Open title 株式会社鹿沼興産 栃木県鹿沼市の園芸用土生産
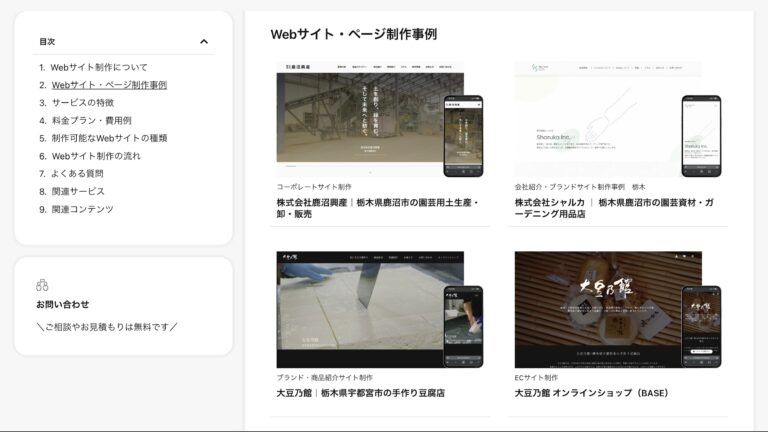768x432 pixels. (x=378, y=208)
